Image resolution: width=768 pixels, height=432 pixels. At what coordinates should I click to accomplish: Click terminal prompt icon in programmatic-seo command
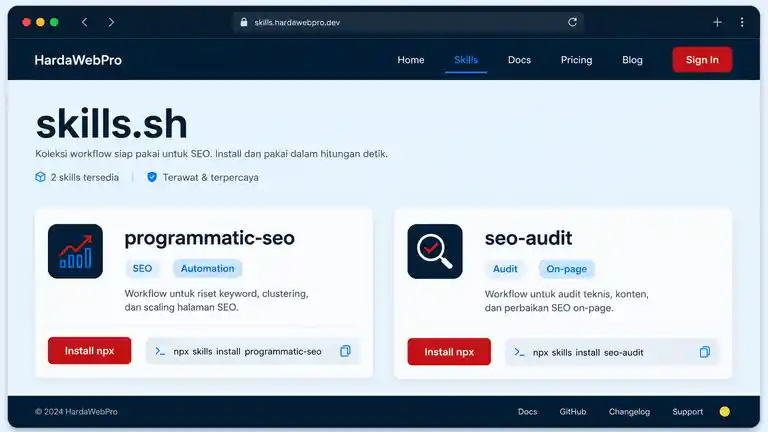[x=160, y=351]
